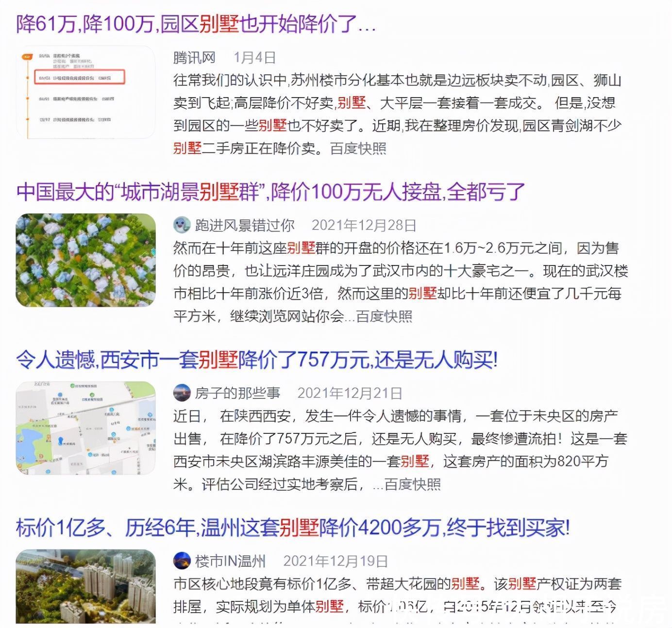
Task: Click date text '2021年12月19日'
Action: 336,561
